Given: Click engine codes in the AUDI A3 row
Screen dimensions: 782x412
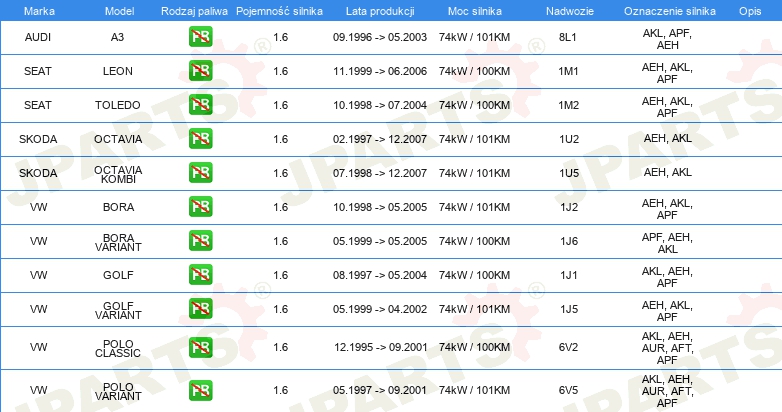Looking at the screenshot, I should coord(667,39).
